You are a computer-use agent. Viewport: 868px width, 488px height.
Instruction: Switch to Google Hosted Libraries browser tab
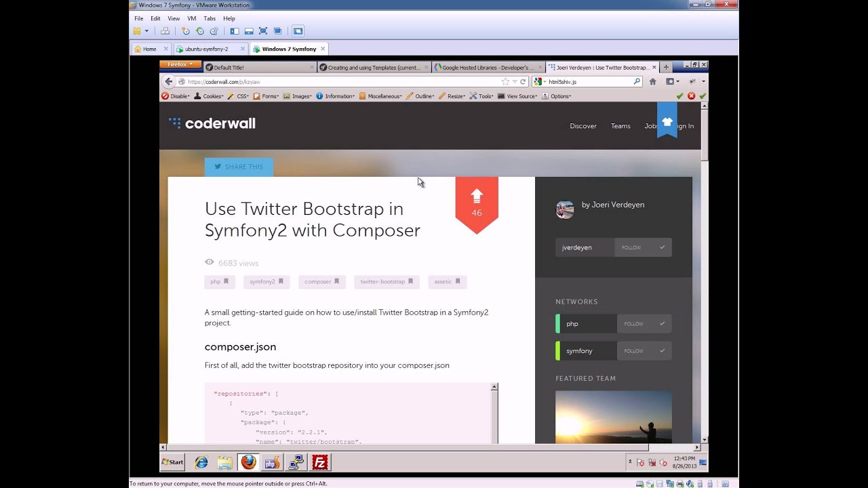(488, 68)
